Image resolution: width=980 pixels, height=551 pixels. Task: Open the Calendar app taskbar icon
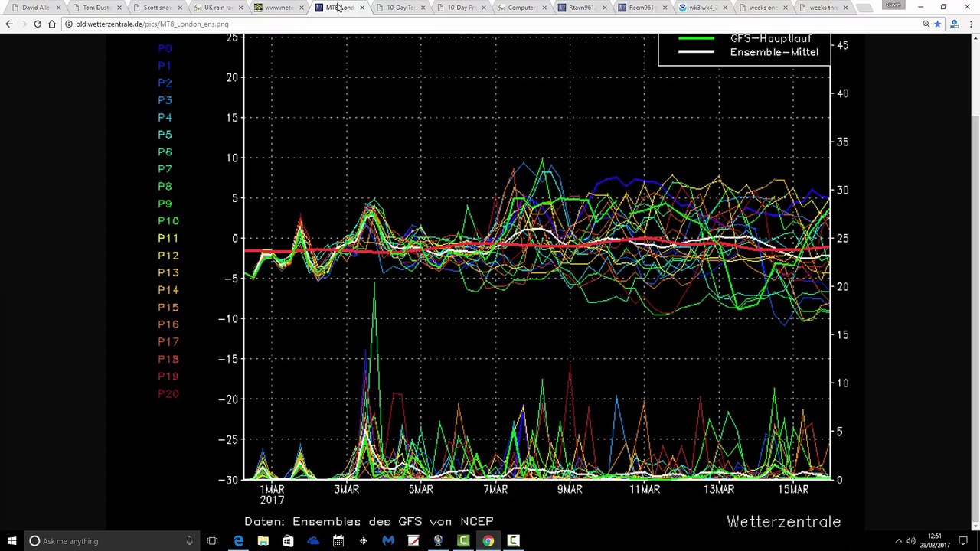point(338,541)
